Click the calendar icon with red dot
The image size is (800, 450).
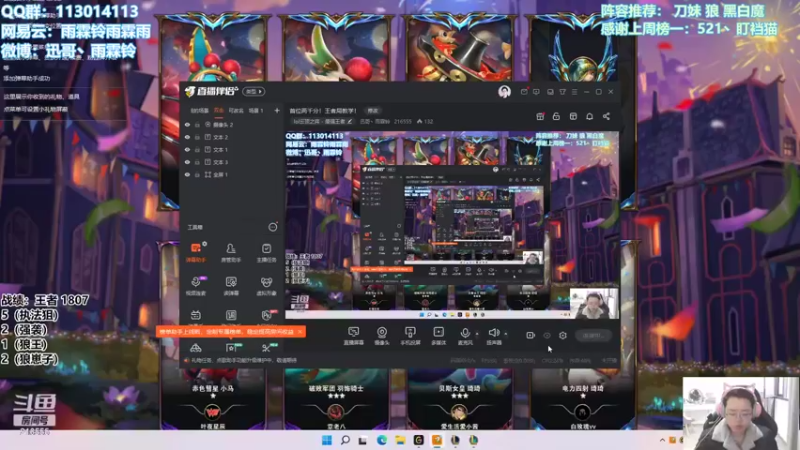[x=540, y=116]
